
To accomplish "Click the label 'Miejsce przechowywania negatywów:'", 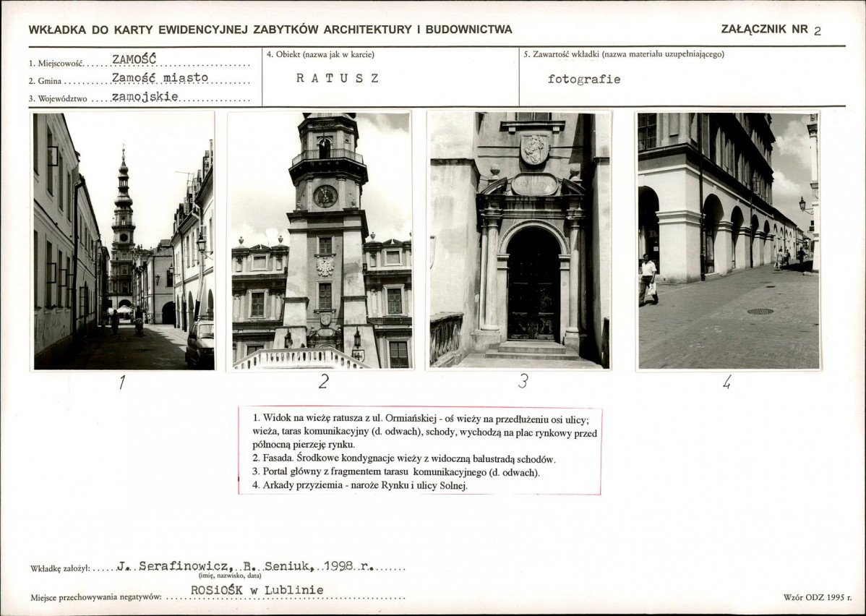I will pyautogui.click(x=96, y=597).
